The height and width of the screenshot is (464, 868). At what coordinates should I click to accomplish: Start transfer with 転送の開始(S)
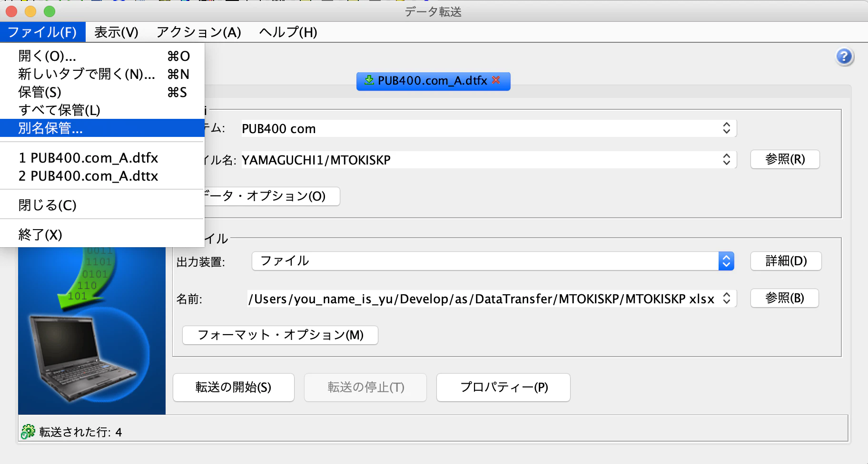[x=233, y=387]
